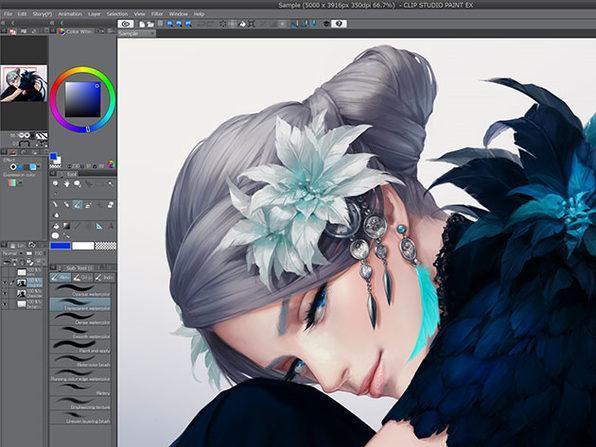Click the Fill bucket icon in command bar
This screenshot has width=596, height=447.
click(243, 24)
